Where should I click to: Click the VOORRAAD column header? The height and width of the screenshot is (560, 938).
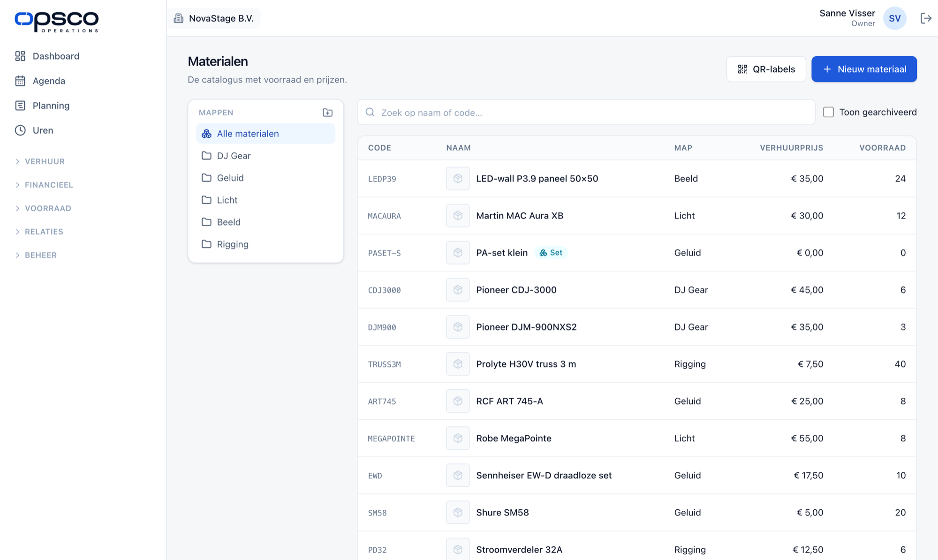[x=882, y=148]
